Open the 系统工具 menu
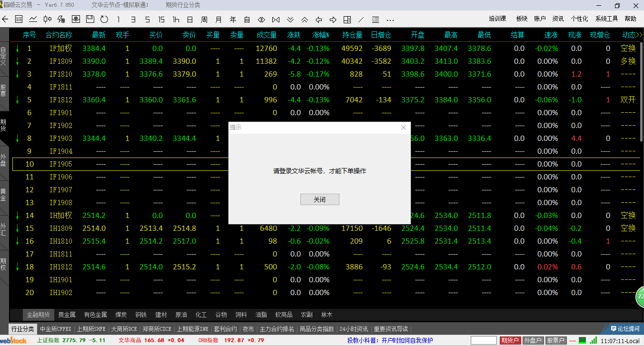The height and width of the screenshot is (346, 644). [x=606, y=19]
